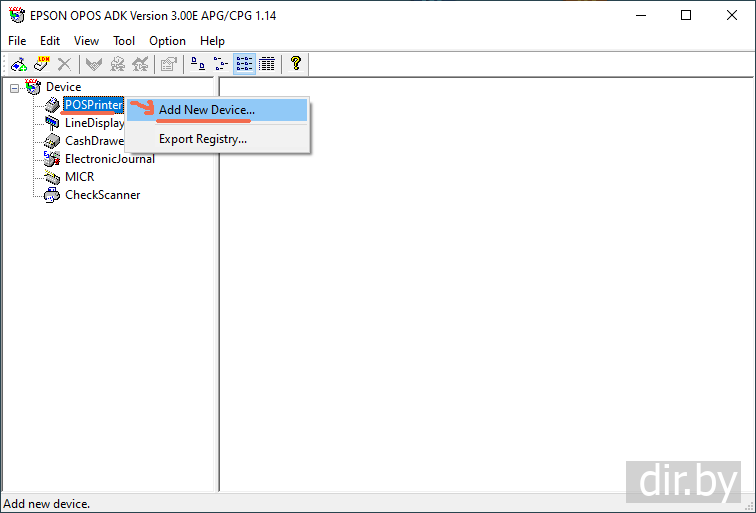Maximize the EPSON OPOS ADK window

pyautogui.click(x=686, y=15)
